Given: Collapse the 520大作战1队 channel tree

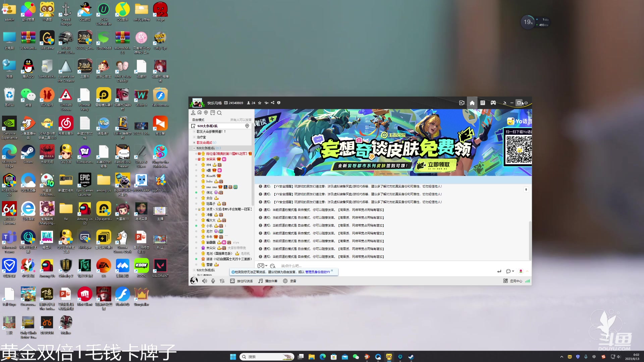Looking at the screenshot, I should click(194, 148).
